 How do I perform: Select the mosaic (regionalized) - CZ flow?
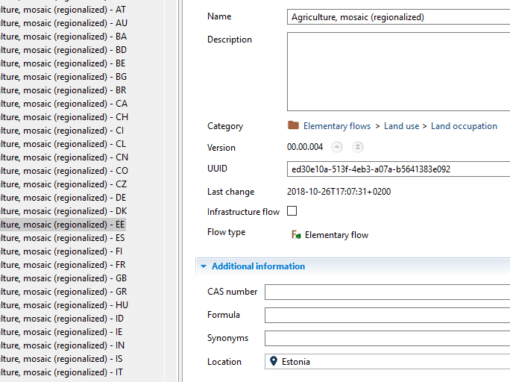pos(63,184)
